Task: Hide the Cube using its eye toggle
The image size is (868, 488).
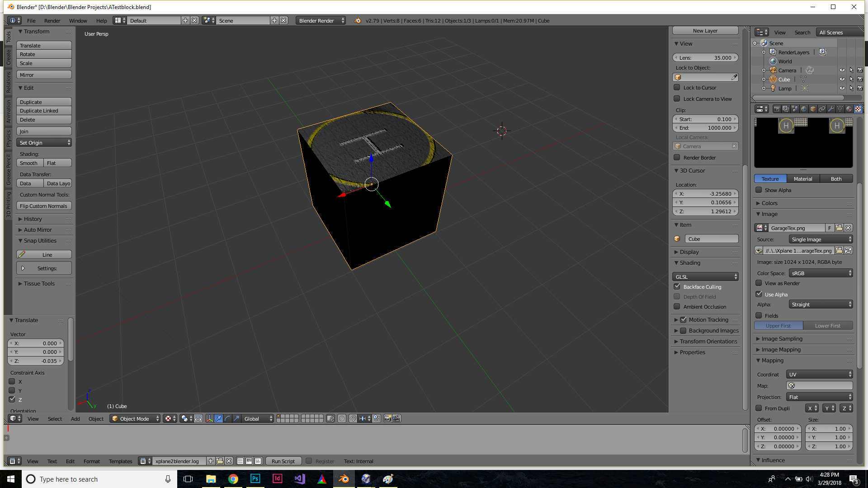Action: [842, 79]
